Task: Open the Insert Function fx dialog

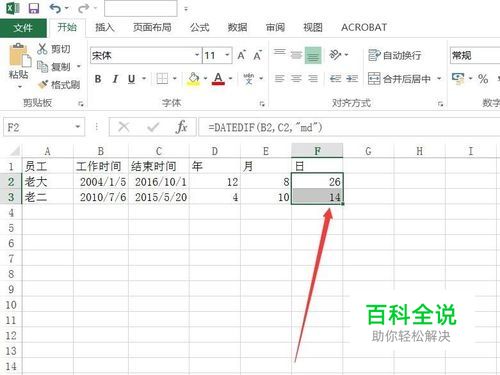Action: pyautogui.click(x=182, y=127)
